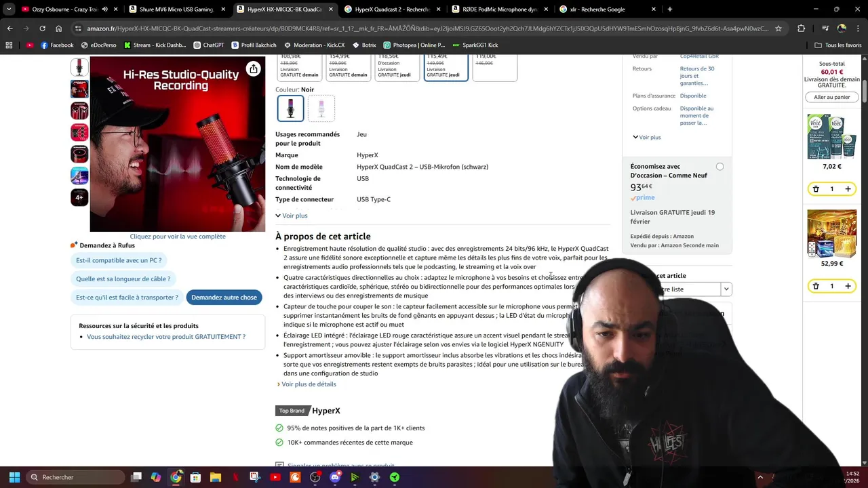Open Copilot icon in taskbar
The width and height of the screenshot is (868, 488).
[x=156, y=477]
